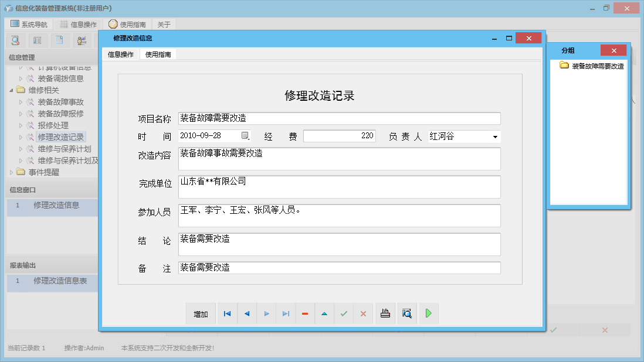The width and height of the screenshot is (644, 362).
Task: Click the printer icon to print
Action: coord(385,314)
